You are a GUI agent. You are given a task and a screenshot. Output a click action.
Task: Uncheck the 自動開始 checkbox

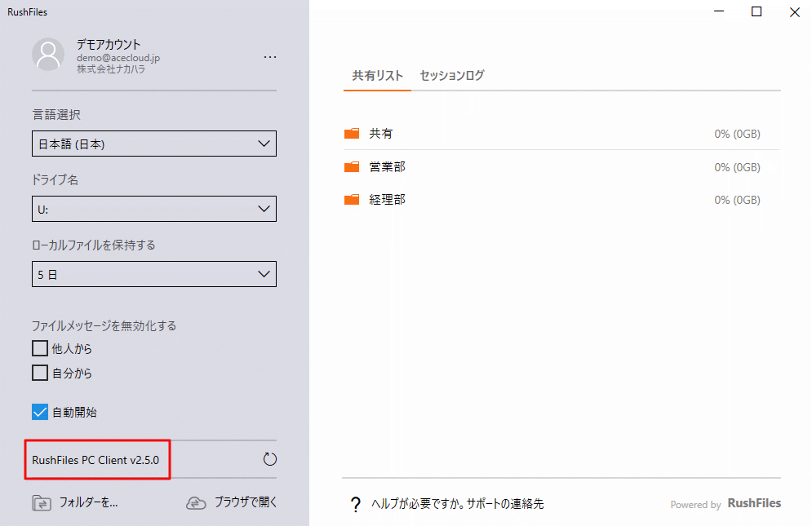(x=40, y=412)
